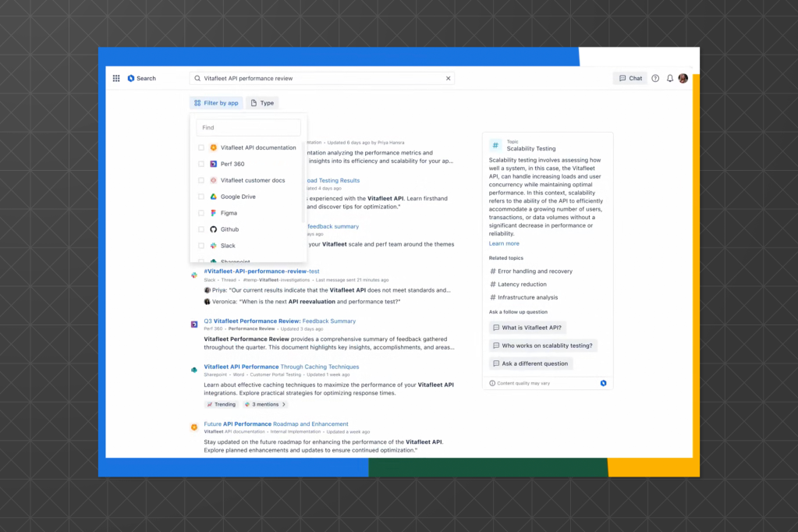Image resolution: width=798 pixels, height=532 pixels.
Task: Click the Vitafleet customer docs icon
Action: pos(213,180)
